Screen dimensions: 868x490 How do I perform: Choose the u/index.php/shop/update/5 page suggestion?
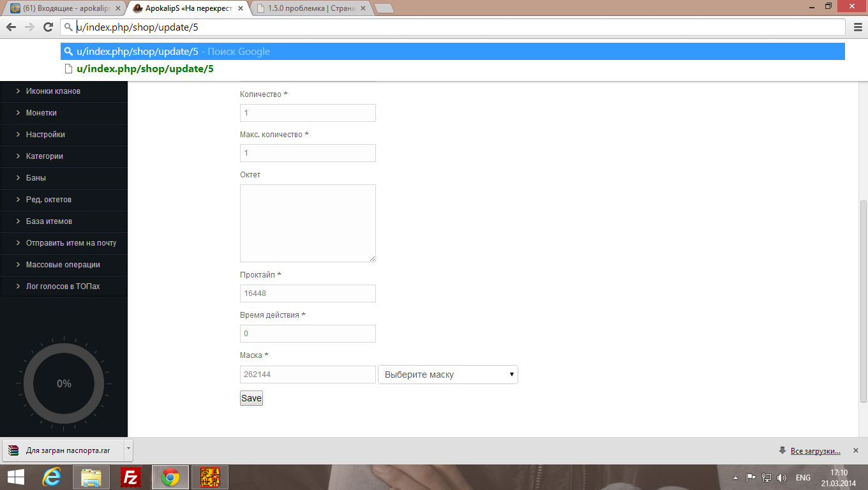click(x=453, y=69)
